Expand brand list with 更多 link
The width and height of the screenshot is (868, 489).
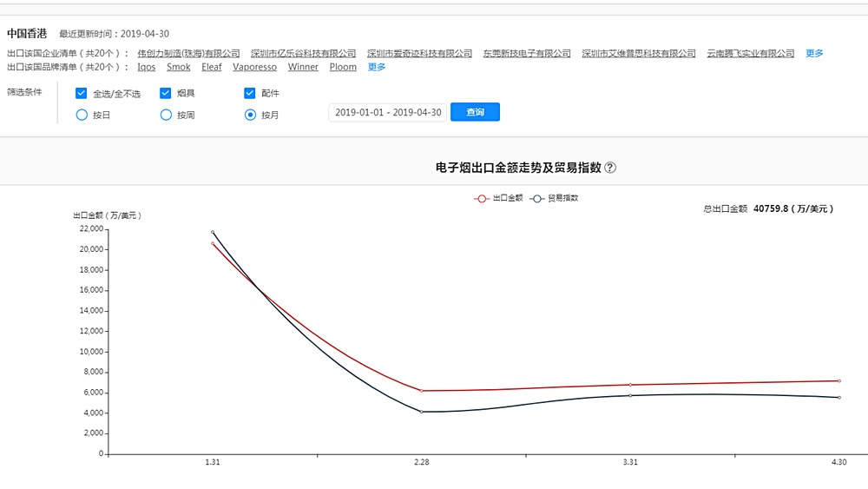pos(377,67)
